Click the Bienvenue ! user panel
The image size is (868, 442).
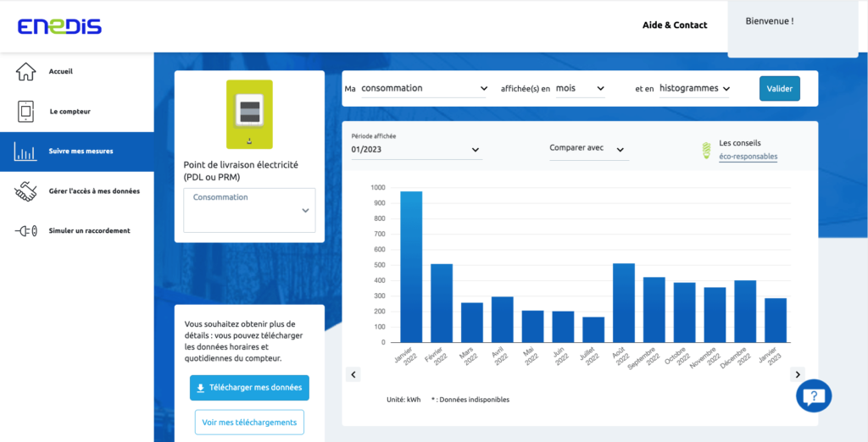pyautogui.click(x=793, y=29)
